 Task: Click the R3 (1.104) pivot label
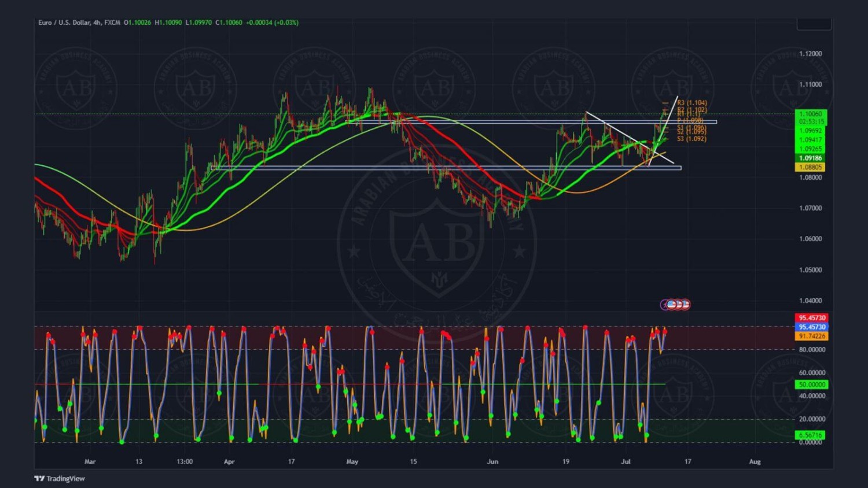pos(692,103)
